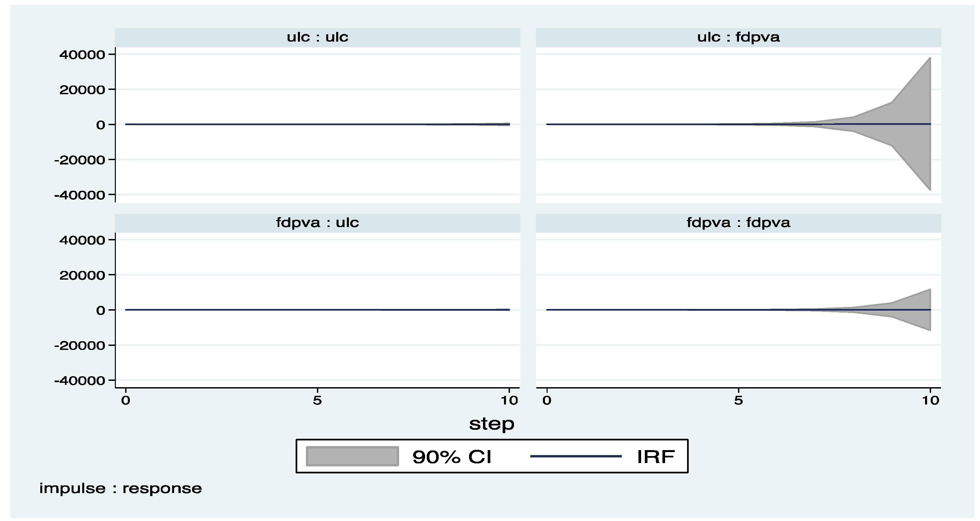Click the "impulse : response" note text
The height and width of the screenshot is (521, 980).
point(120,488)
